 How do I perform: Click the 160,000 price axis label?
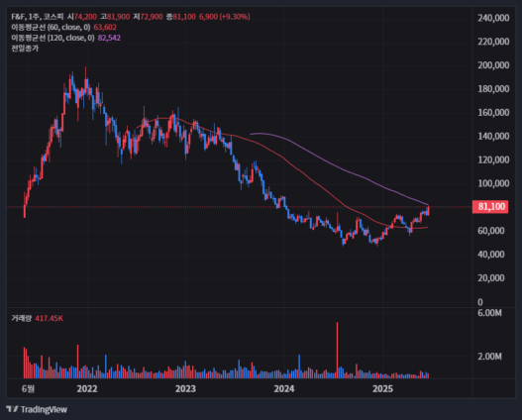click(493, 113)
